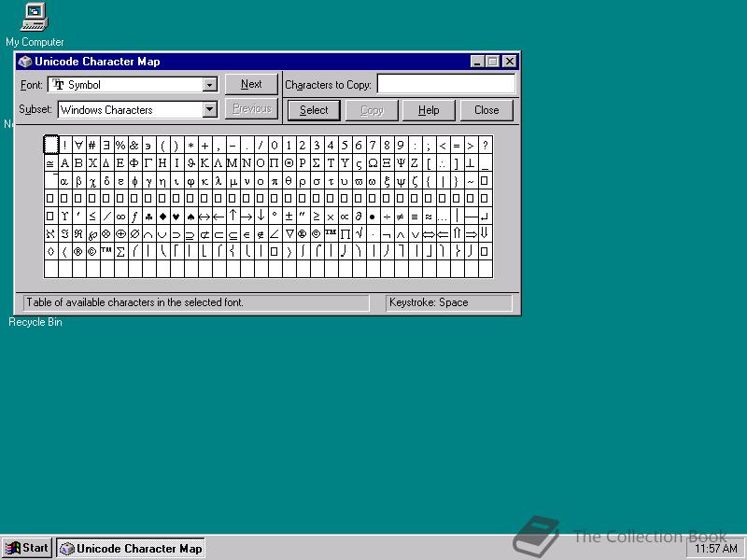Select the lowercase mu (μ) character
Viewport: 747px width, 560px height.
[233, 181]
